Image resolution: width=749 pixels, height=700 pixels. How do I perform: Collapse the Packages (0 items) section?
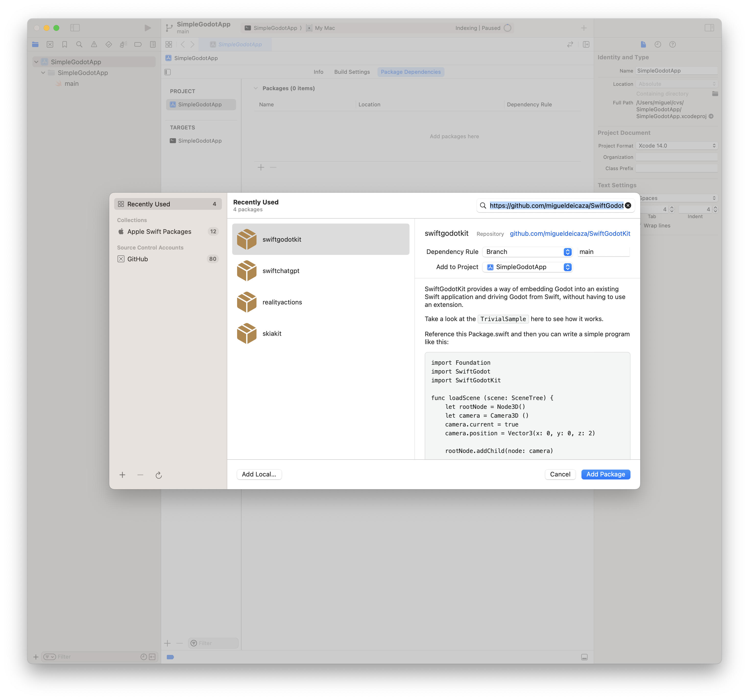click(x=255, y=88)
